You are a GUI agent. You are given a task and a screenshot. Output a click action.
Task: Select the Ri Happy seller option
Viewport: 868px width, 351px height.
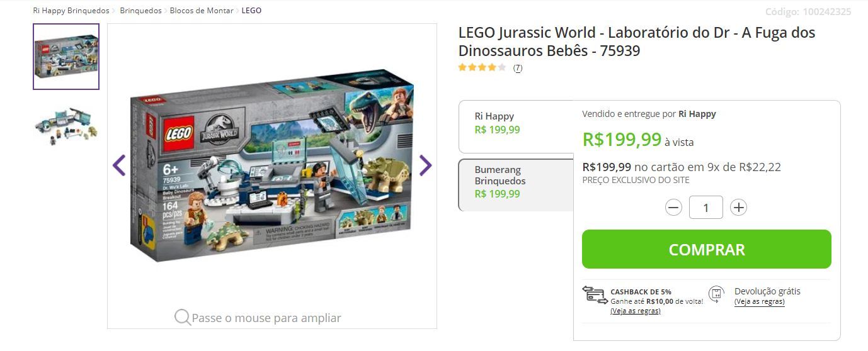click(516, 126)
